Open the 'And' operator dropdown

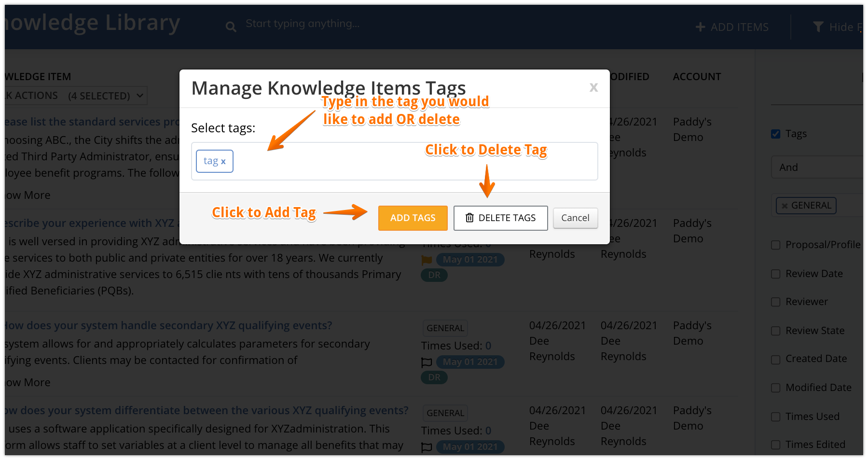pos(817,167)
